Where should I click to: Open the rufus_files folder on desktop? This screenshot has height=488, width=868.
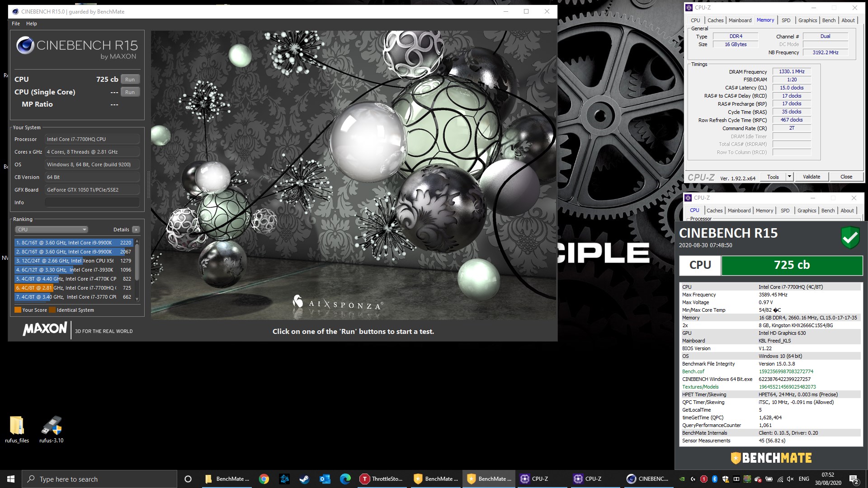point(17,429)
